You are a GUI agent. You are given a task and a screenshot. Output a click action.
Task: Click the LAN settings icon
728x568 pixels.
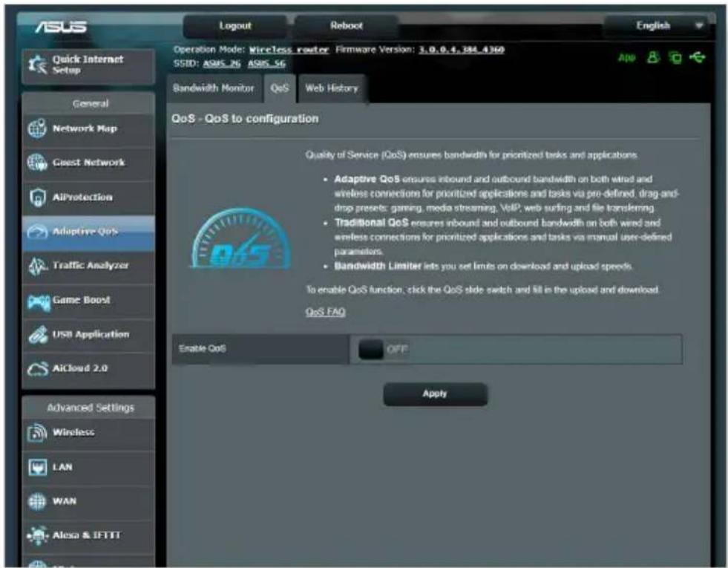37,467
